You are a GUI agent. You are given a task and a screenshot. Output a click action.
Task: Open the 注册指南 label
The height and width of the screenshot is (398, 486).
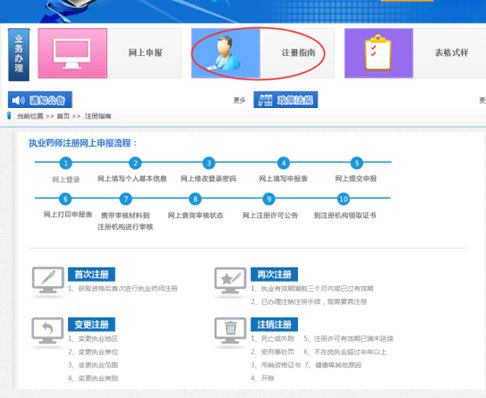point(298,53)
